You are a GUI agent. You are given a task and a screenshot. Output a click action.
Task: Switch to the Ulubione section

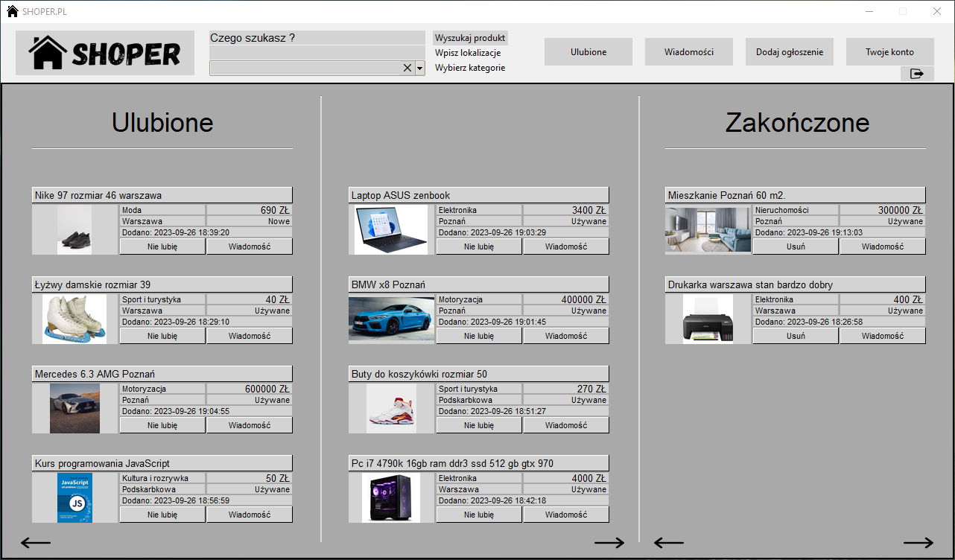pos(588,51)
